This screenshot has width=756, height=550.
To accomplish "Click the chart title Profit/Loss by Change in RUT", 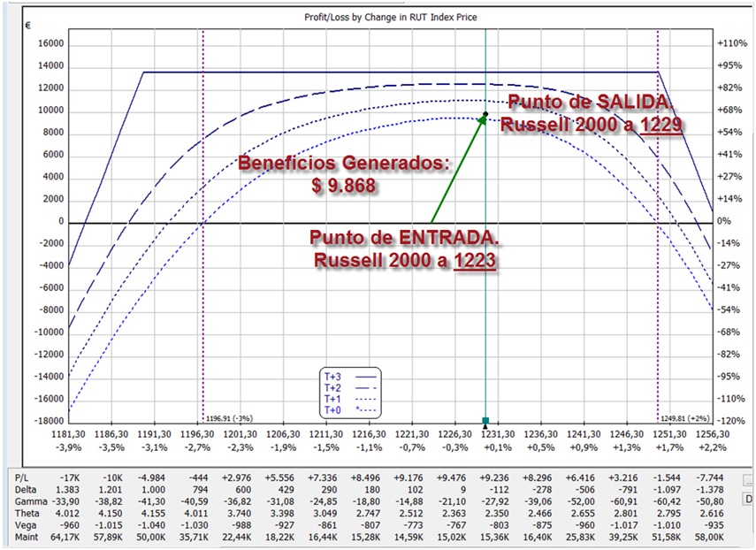I will [x=391, y=18].
